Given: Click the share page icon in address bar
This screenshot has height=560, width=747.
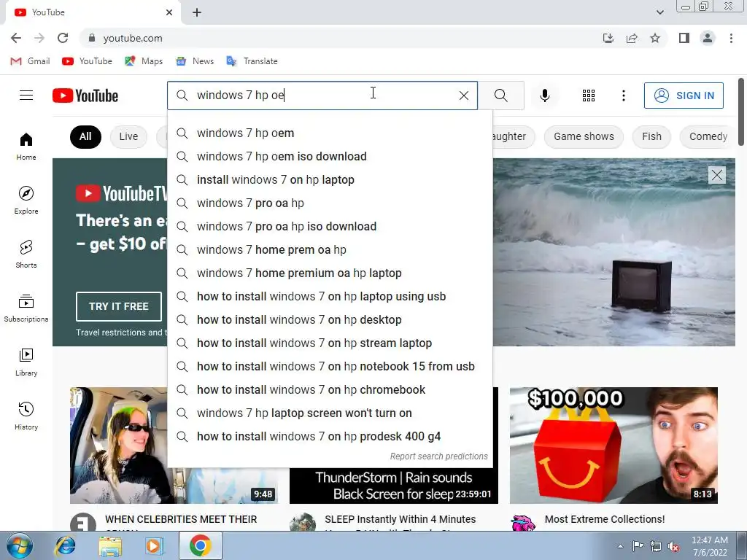Looking at the screenshot, I should pos(632,38).
